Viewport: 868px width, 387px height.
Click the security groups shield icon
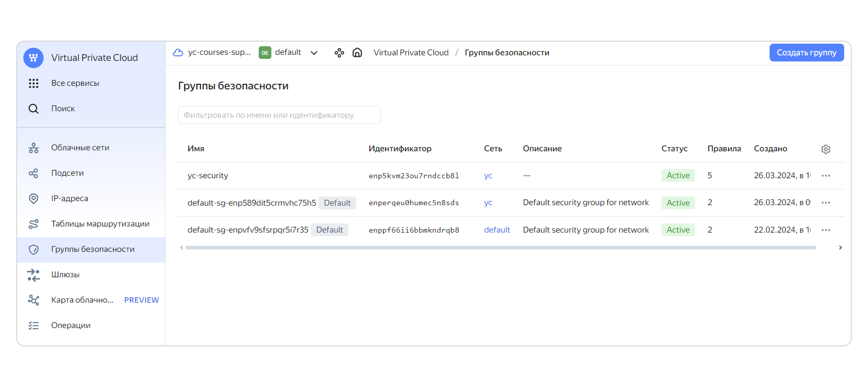pos(33,249)
